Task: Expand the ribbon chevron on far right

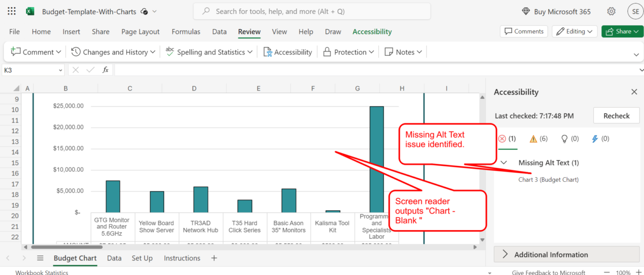Action: coord(636,54)
